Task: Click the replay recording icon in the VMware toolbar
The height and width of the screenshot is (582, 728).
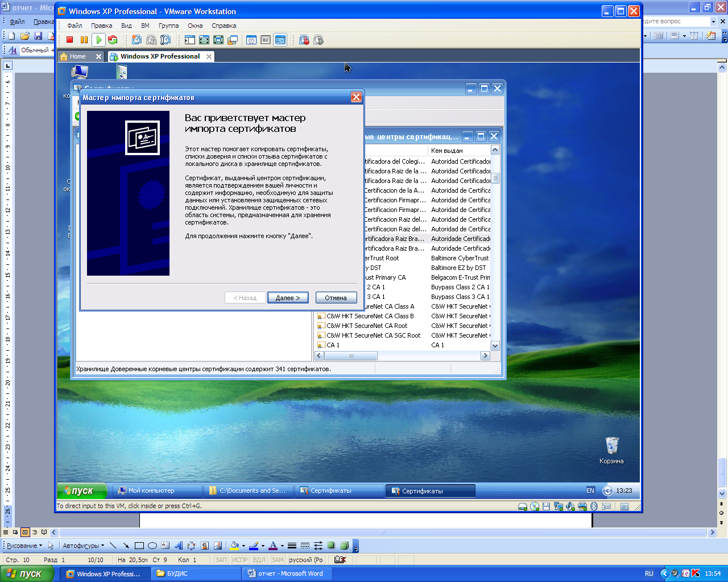Action: [x=318, y=40]
